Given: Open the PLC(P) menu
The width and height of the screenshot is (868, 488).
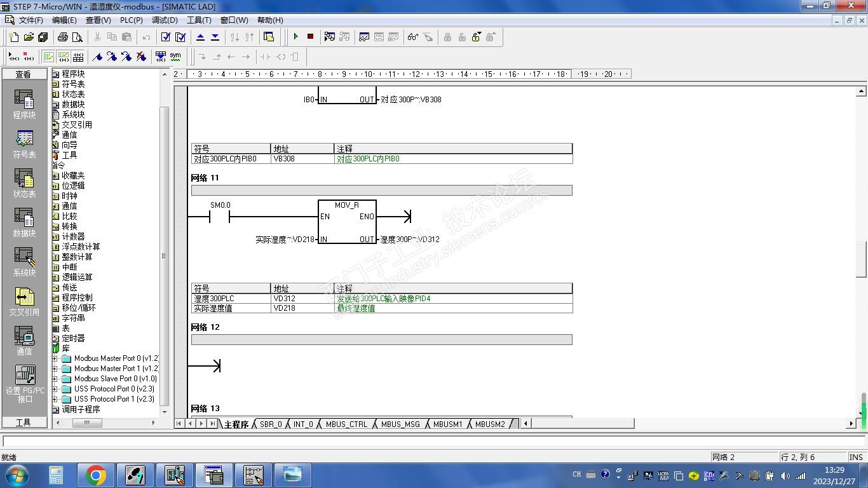Looking at the screenshot, I should tap(132, 20).
